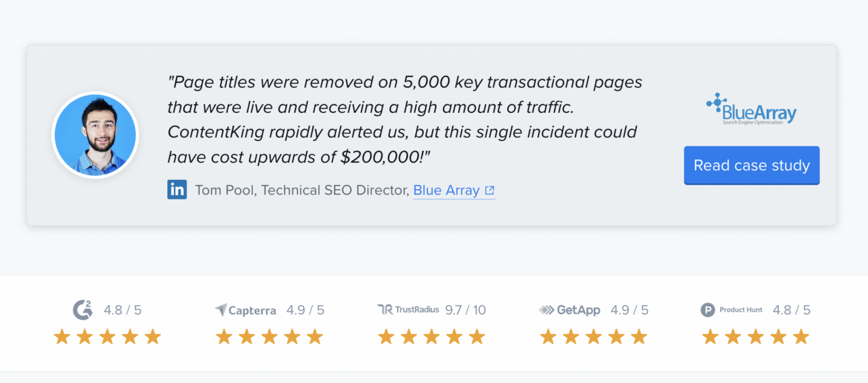
Task: Click the last star under Product Hunt rating
Action: point(801,337)
